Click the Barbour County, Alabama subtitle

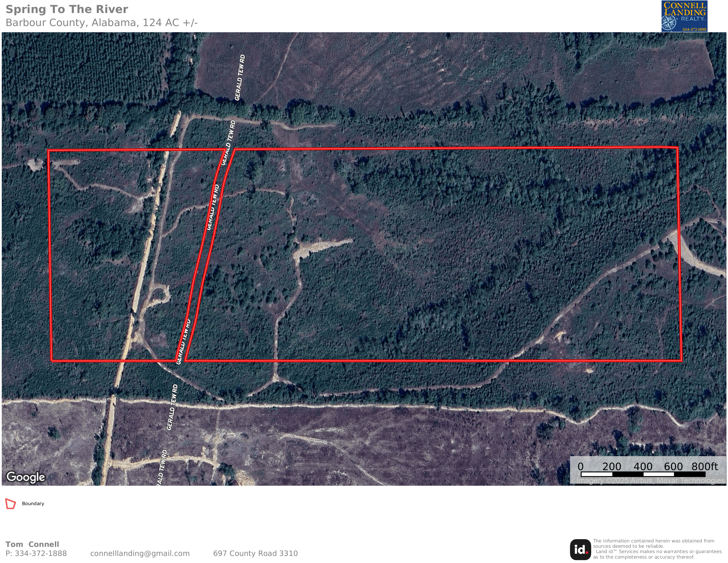[x=102, y=23]
